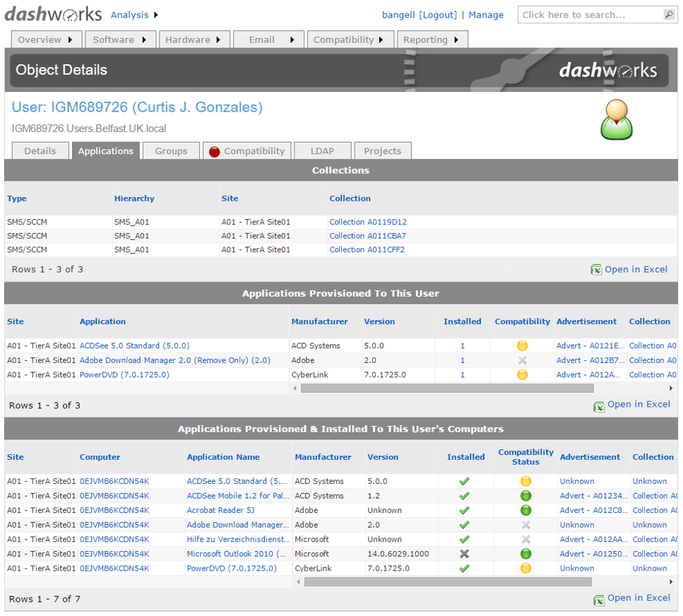Screen dimensions: 683x616
Task: Click installed checkmark for ACDSee 5.0 Standard computer row
Action: tap(464, 481)
